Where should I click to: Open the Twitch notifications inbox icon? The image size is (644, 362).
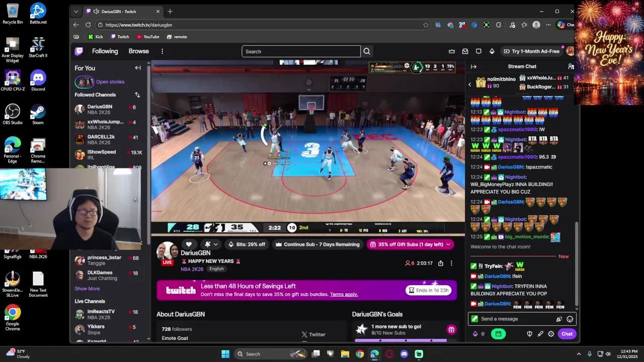pos(465,51)
